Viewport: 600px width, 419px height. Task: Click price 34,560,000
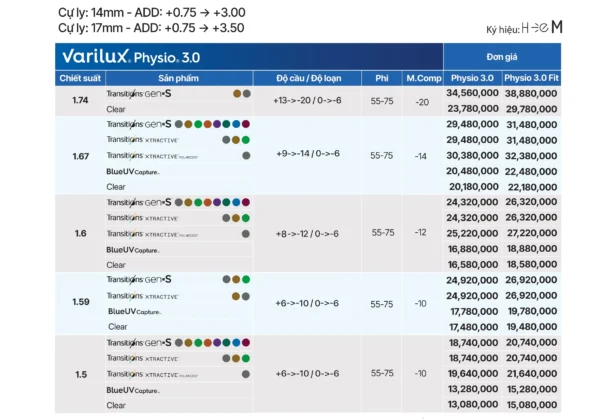[x=472, y=93]
